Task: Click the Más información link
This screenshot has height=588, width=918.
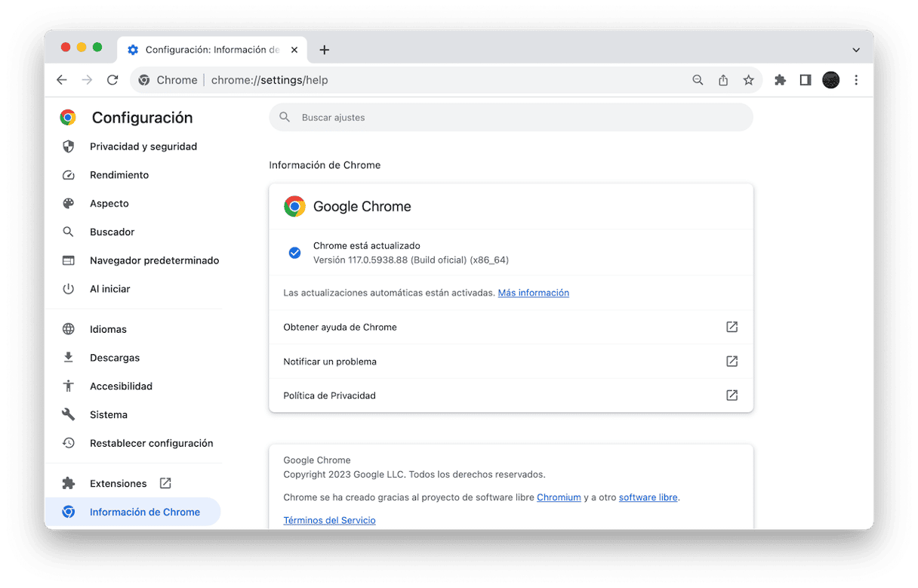Action: point(534,293)
